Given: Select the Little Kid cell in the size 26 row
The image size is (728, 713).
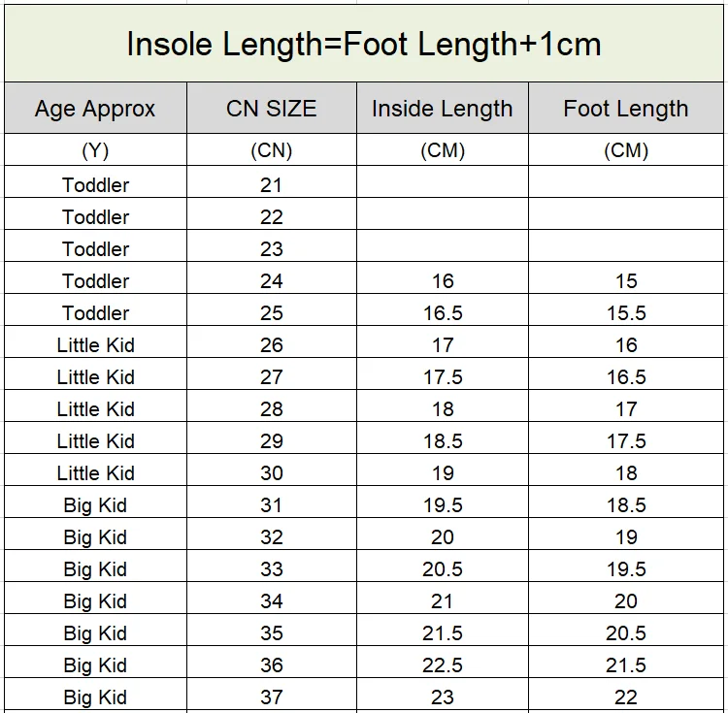Looking at the screenshot, I should 95,344.
